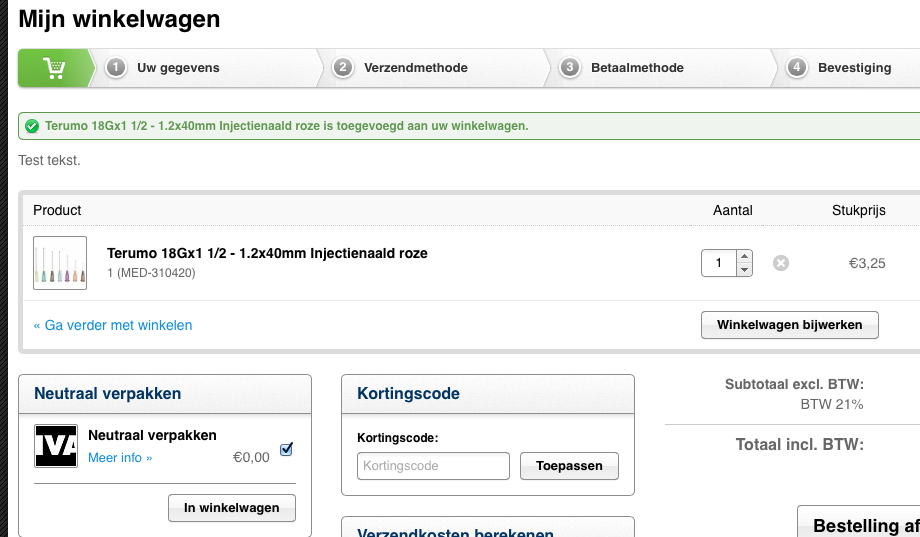Apply the discount code with Toepassen
Screen dimensions: 920x537
click(x=569, y=466)
